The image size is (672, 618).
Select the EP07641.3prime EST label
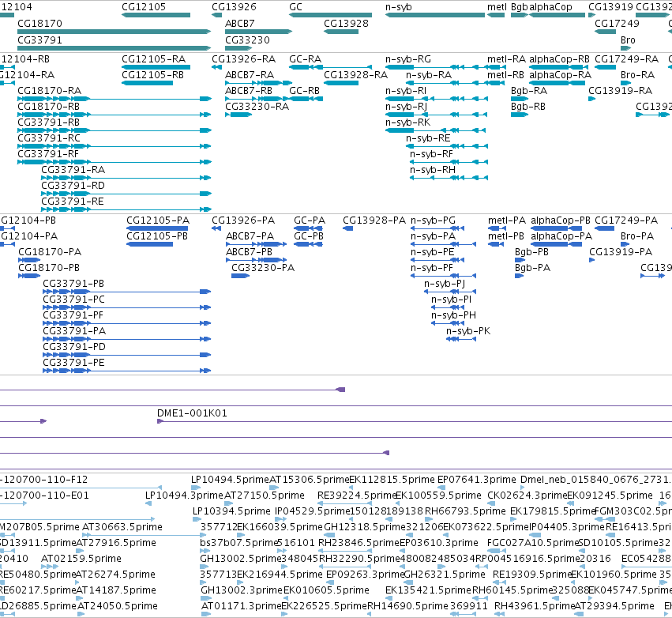(477, 480)
